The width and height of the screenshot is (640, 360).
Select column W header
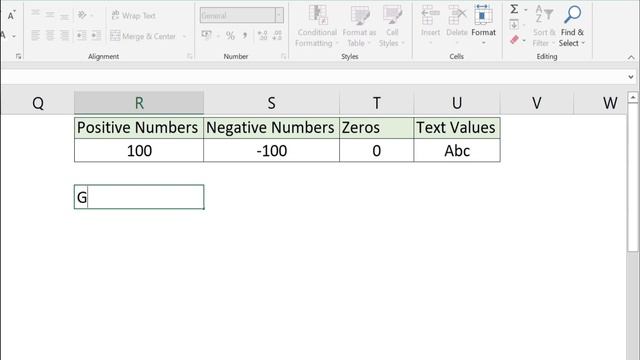point(600,103)
